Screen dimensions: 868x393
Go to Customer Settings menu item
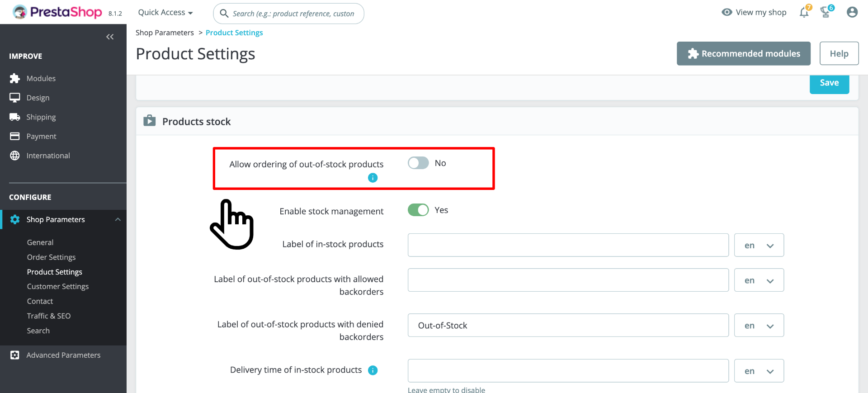tap(57, 286)
